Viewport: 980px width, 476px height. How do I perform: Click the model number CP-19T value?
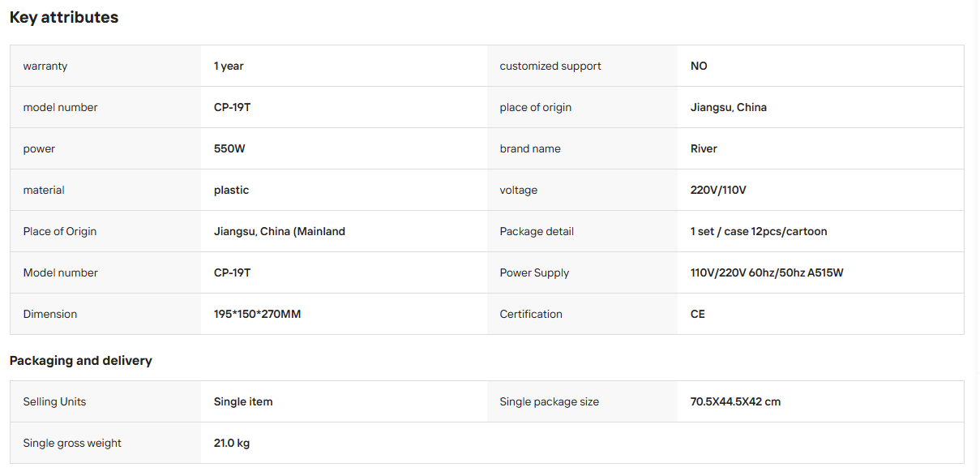click(232, 107)
